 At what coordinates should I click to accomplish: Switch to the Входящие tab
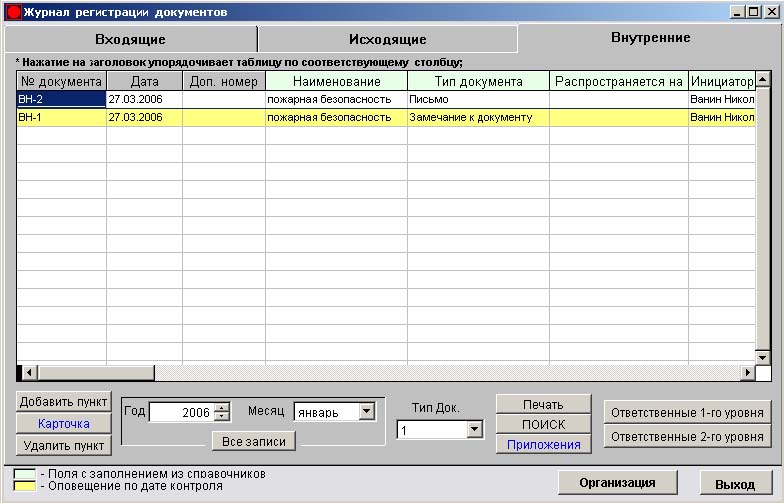pos(130,39)
